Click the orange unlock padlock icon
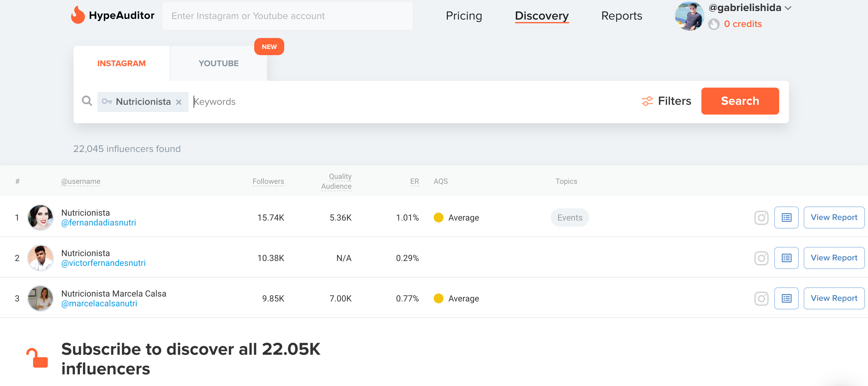Image resolution: width=868 pixels, height=386 pixels. pyautogui.click(x=37, y=358)
